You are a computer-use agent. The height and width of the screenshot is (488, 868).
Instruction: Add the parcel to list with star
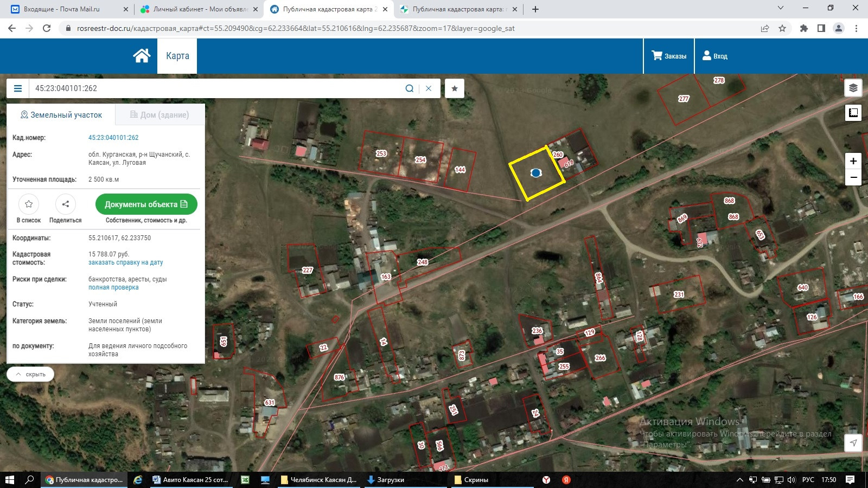tap(29, 204)
